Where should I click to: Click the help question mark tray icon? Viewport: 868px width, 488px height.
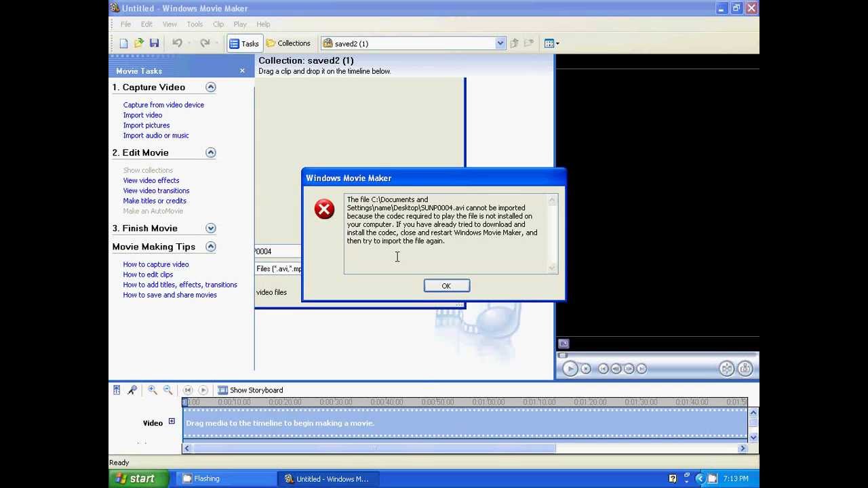(673, 479)
